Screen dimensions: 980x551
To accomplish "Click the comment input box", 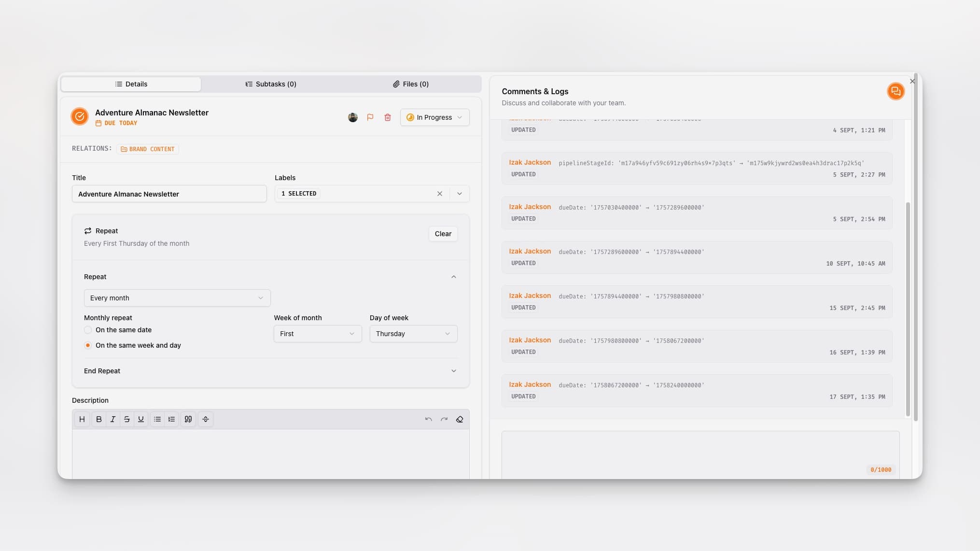I will pyautogui.click(x=700, y=455).
